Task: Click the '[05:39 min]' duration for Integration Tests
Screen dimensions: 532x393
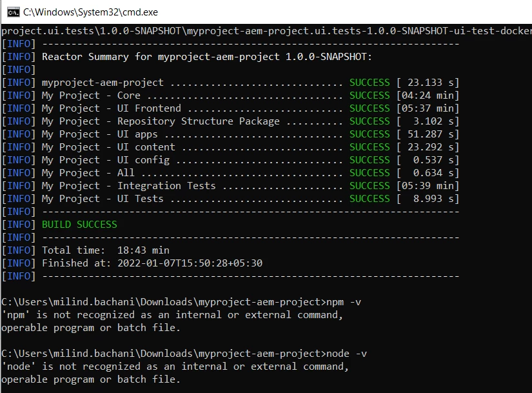Action: (x=428, y=186)
